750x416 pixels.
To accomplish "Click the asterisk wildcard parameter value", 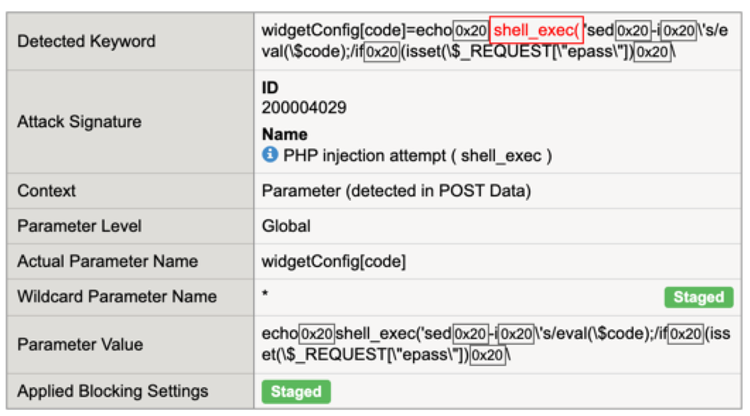I will (266, 296).
